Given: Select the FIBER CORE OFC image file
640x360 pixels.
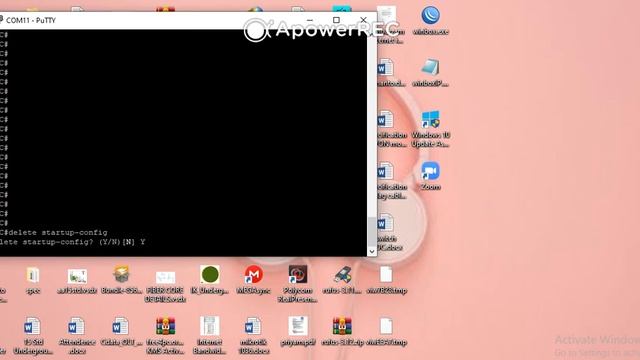Looking at the screenshot, I should click(x=165, y=286).
